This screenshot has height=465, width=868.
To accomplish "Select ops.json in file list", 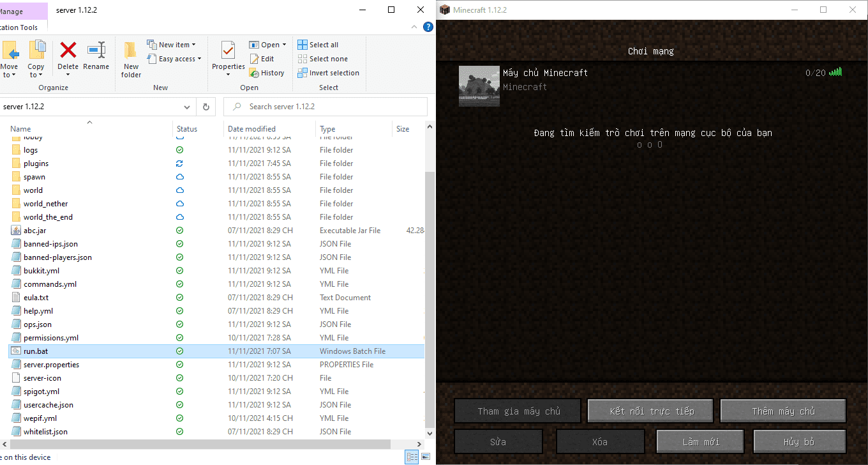I will click(38, 324).
